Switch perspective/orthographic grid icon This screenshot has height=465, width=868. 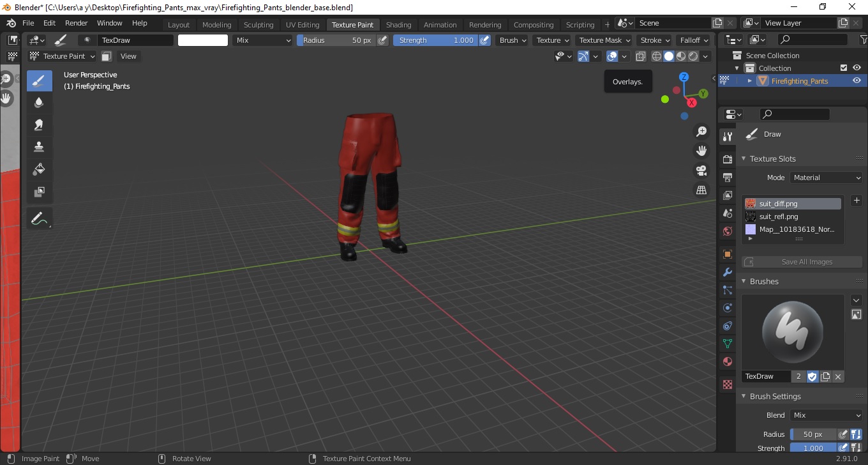[x=701, y=190]
